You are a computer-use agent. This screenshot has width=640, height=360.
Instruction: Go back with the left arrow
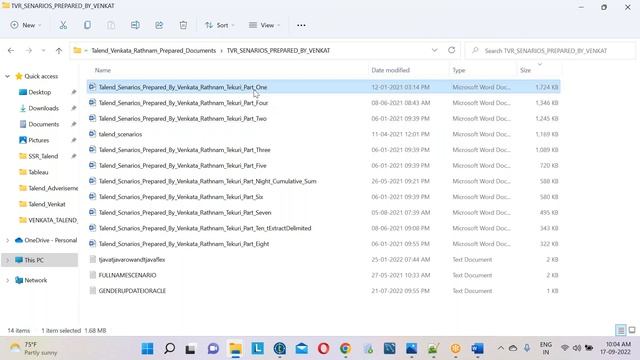click(11, 51)
